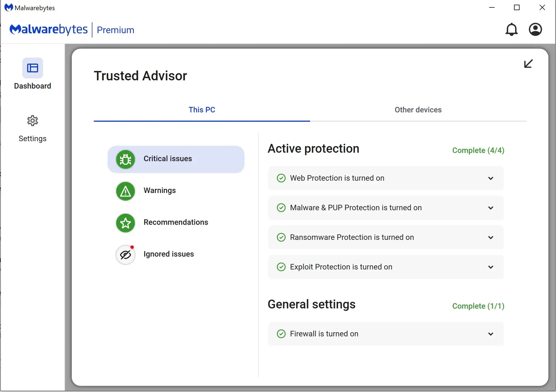556x392 pixels.
Task: Expand the Firewall settings details
Action: [x=491, y=333]
